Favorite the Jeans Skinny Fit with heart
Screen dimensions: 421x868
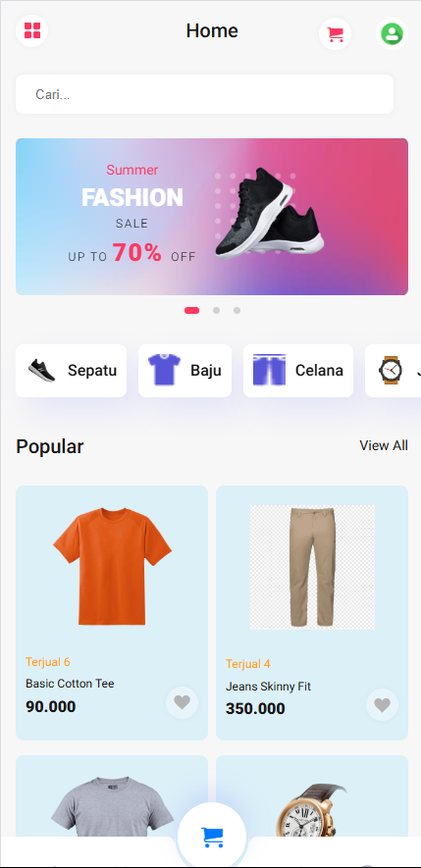point(382,704)
